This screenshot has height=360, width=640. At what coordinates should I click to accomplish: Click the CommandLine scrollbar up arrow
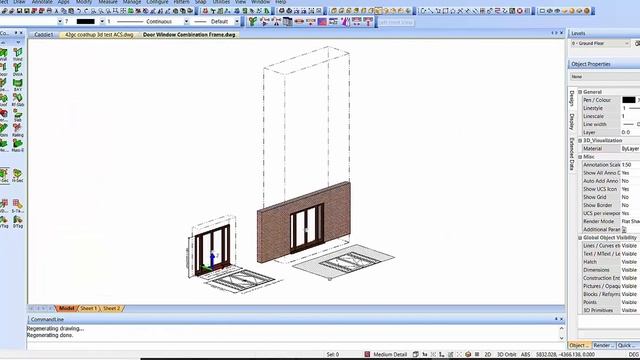[562, 328]
